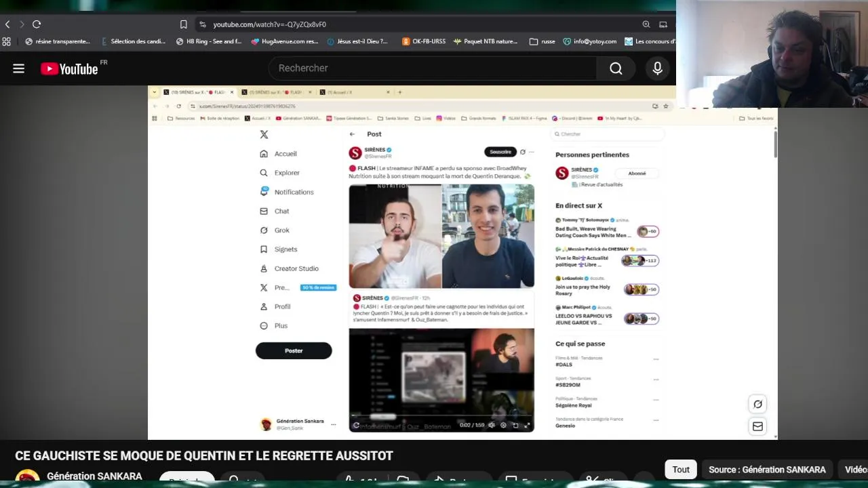Viewport: 868px width, 488px height.
Task: Reload the page with the refresh icon
Action: (37, 24)
